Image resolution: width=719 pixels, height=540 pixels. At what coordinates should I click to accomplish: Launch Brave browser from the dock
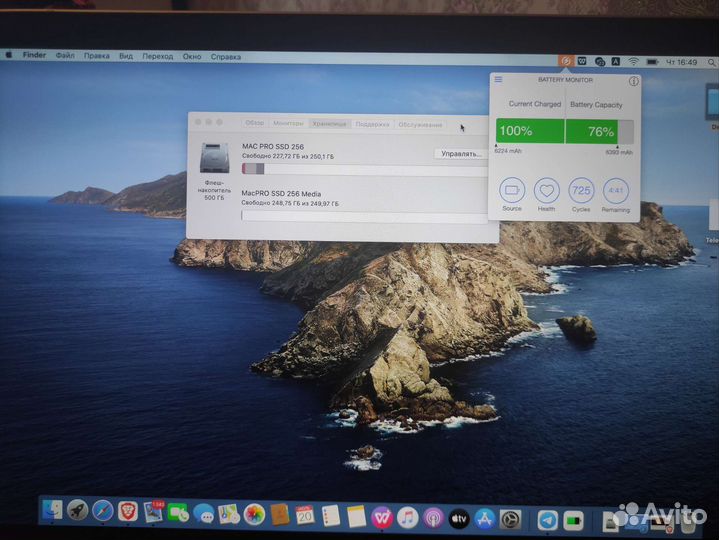pos(128,511)
